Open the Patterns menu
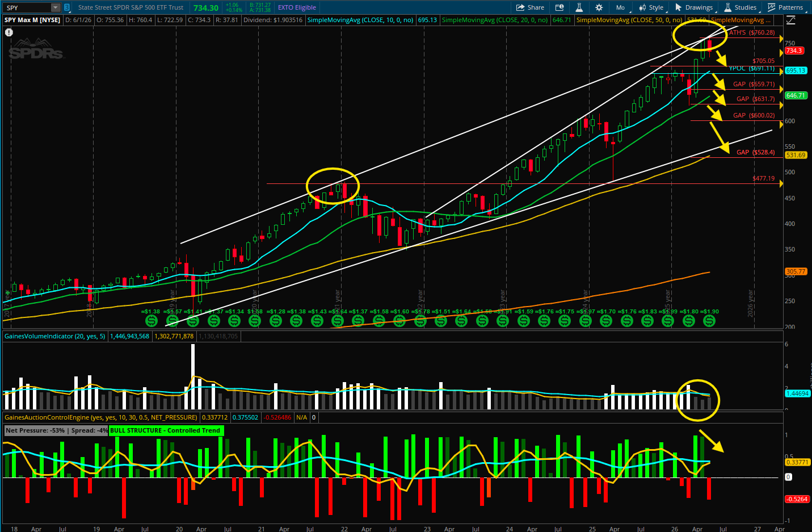Screen dimensions: 812x532 coord(785,7)
